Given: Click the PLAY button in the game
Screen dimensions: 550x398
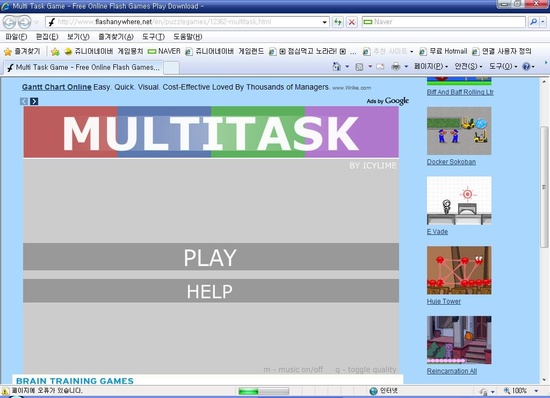Looking at the screenshot, I should 211,257.
